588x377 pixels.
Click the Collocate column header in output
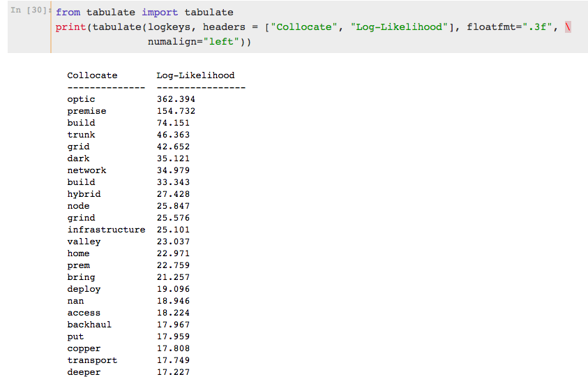pyautogui.click(x=92, y=75)
